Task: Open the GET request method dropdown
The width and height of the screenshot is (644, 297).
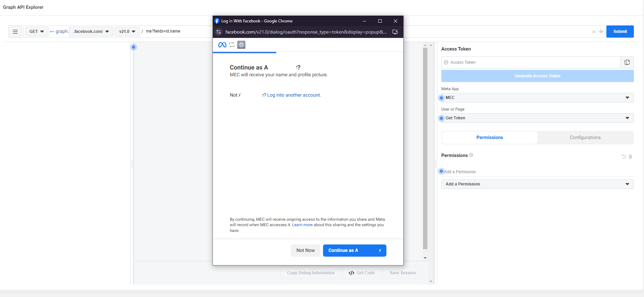Action: point(37,32)
